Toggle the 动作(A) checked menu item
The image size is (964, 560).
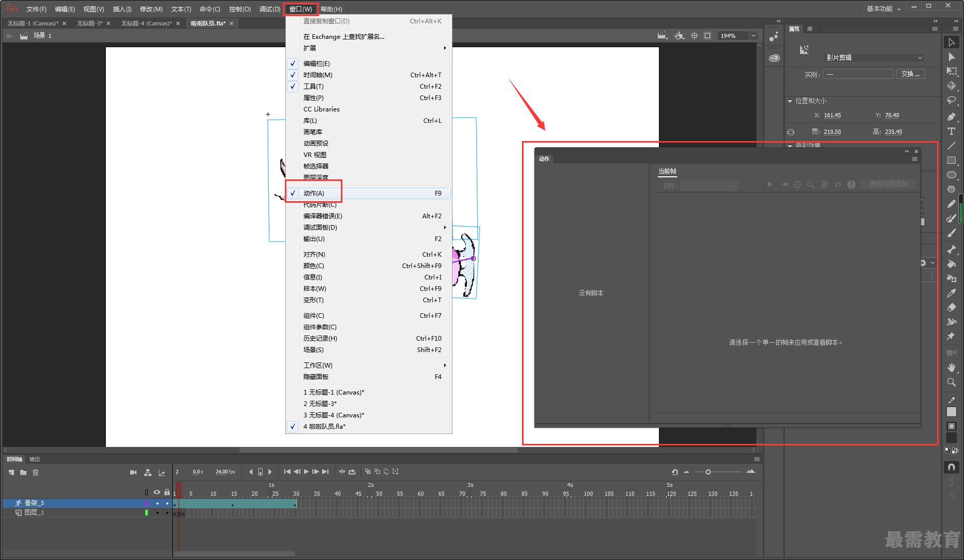369,193
